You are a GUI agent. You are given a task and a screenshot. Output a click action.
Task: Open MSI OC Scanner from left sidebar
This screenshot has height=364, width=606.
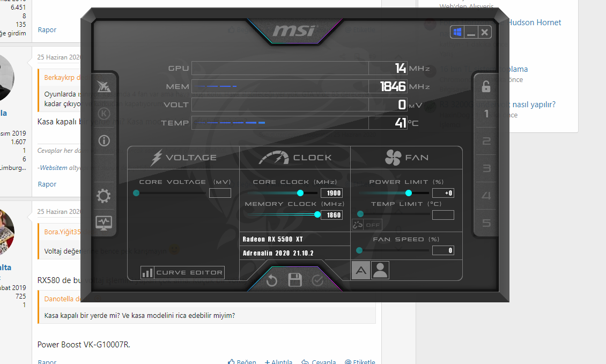[x=104, y=86]
